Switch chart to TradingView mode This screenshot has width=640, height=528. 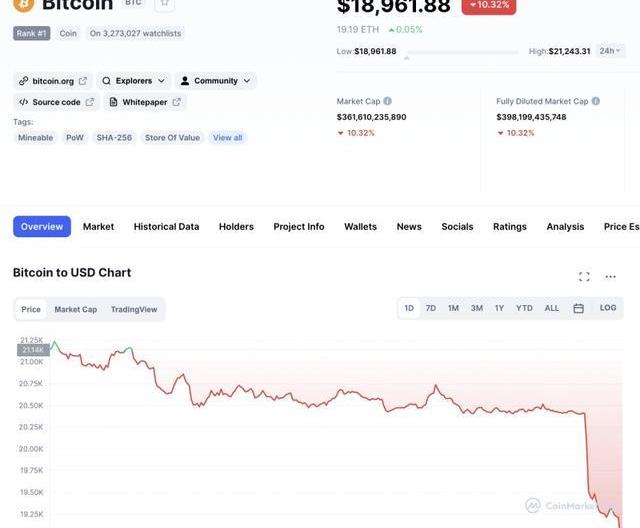[x=134, y=310]
